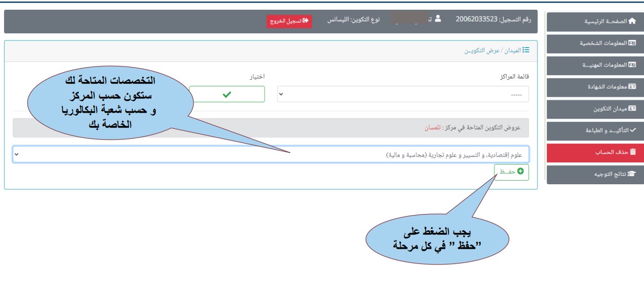Expand the علوم إقتصادية specialization dropdown

tap(271, 154)
